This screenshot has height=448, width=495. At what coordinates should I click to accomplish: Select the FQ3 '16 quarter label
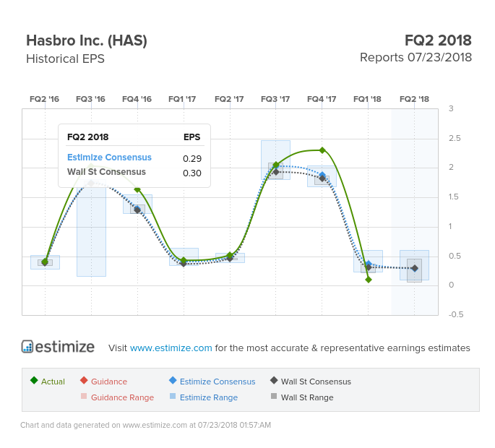point(90,99)
